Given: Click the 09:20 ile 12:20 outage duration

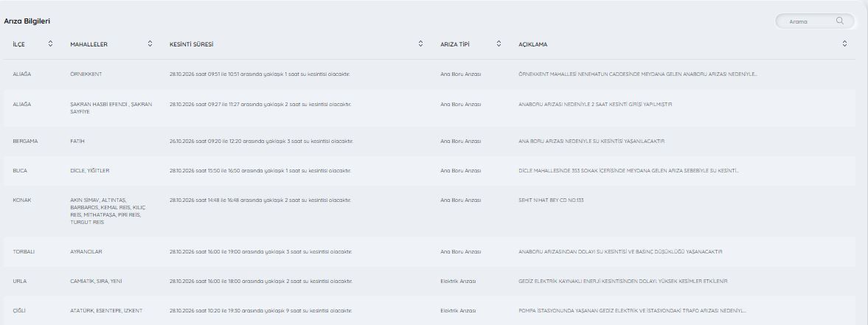Looking at the screenshot, I should [x=261, y=141].
